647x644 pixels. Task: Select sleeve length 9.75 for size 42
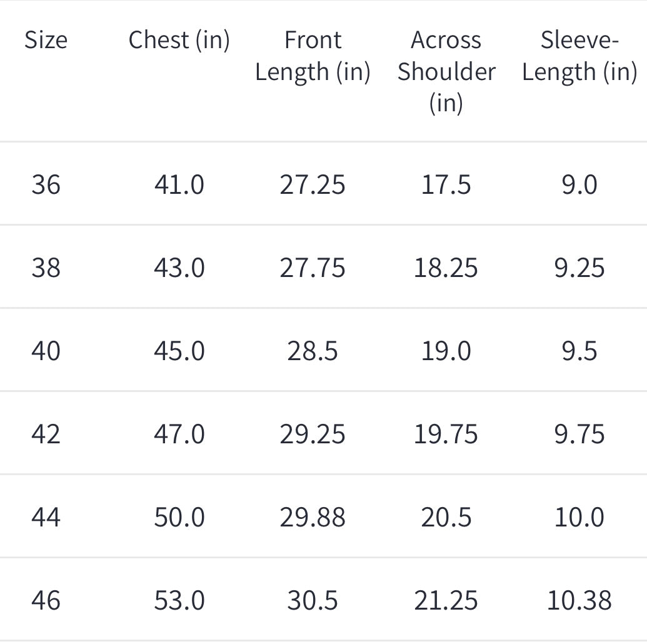[579, 434]
